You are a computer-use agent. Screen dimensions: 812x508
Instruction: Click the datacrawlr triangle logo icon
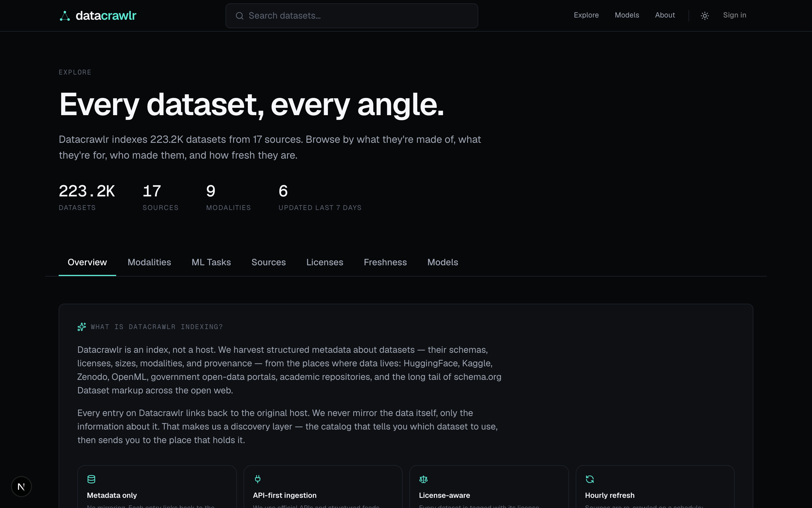pyautogui.click(x=65, y=16)
